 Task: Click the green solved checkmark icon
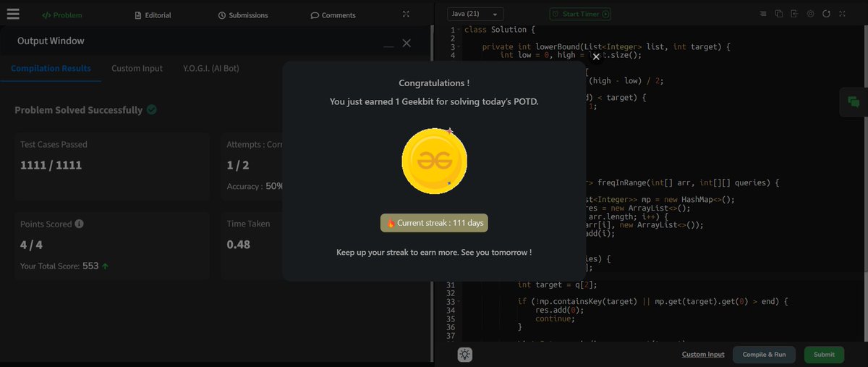click(x=152, y=110)
